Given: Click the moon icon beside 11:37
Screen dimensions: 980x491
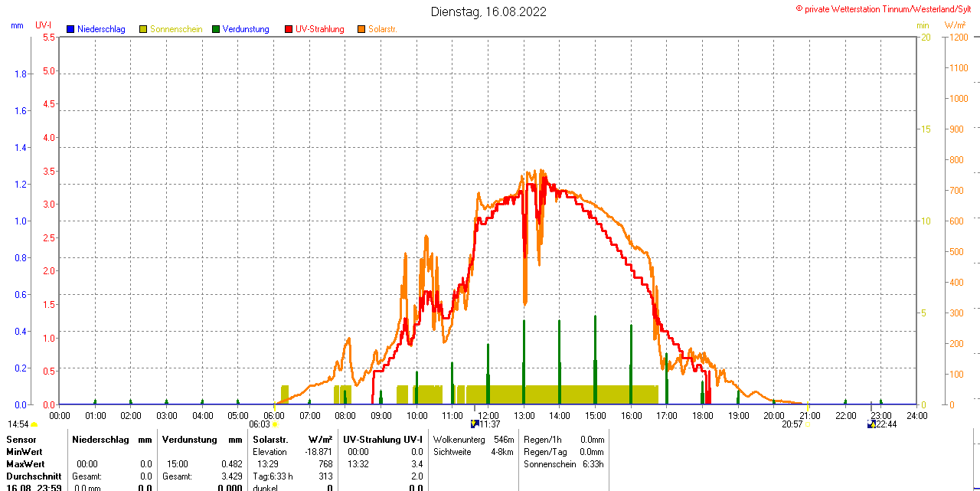Looking at the screenshot, I should 474,424.
